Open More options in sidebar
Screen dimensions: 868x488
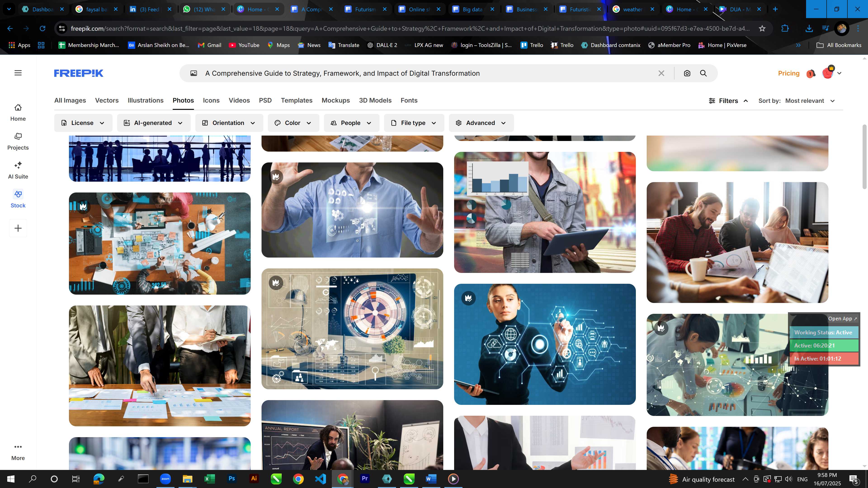coord(18,452)
